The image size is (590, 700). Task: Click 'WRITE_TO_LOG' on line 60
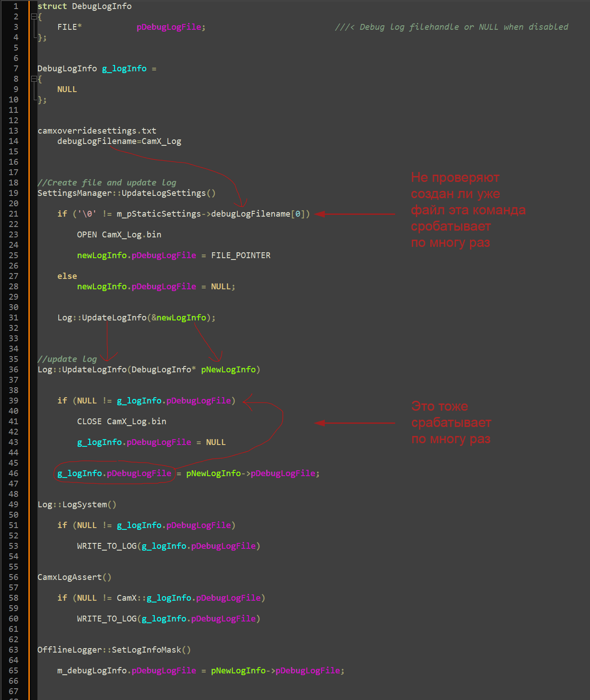coord(107,619)
